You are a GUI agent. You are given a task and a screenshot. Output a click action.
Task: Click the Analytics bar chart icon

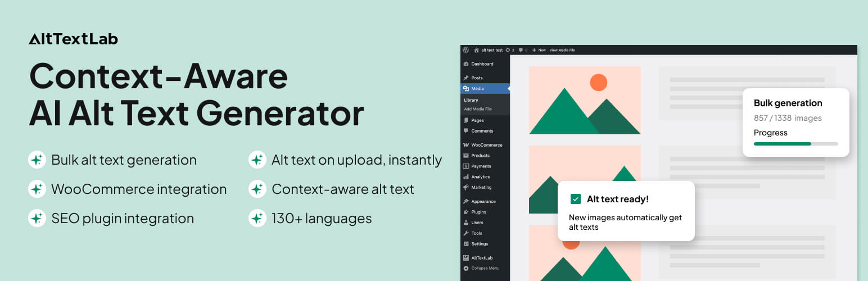tap(466, 177)
